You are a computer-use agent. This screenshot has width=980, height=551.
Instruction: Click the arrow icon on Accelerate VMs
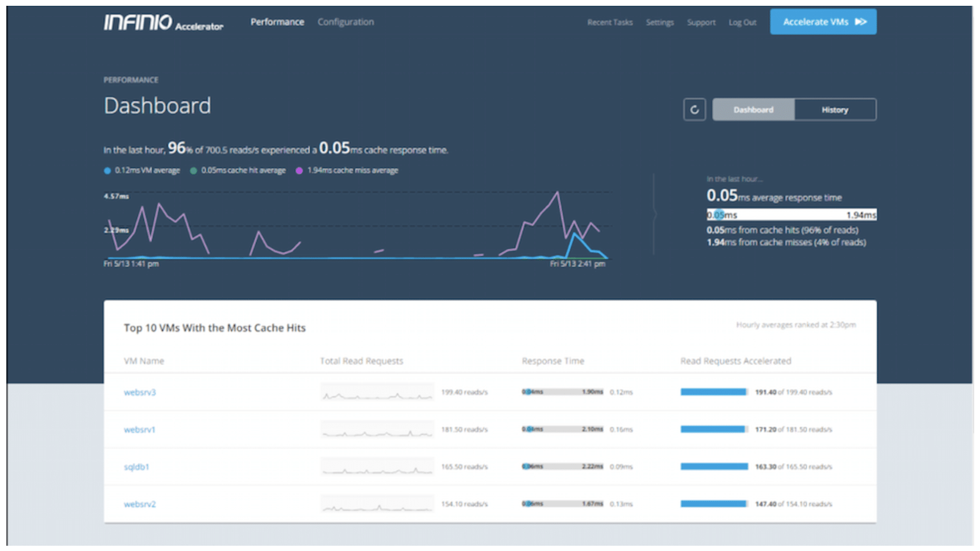(x=860, y=22)
